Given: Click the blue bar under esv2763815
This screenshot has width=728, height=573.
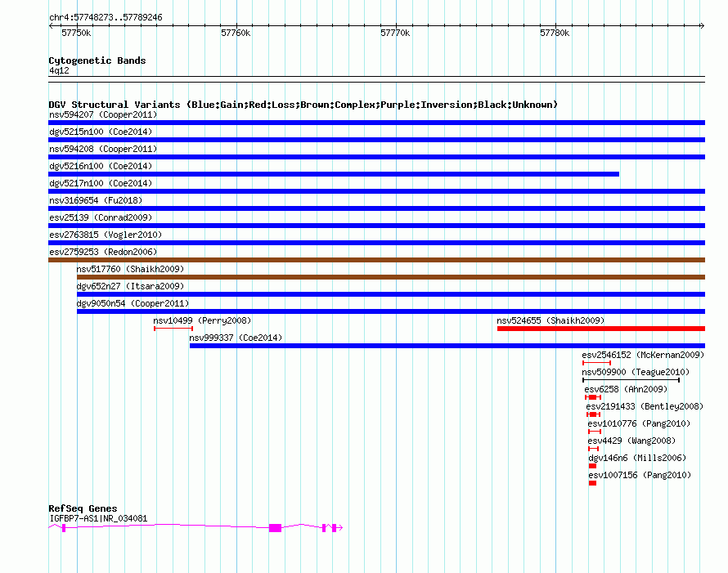Looking at the screenshot, I should (376, 243).
